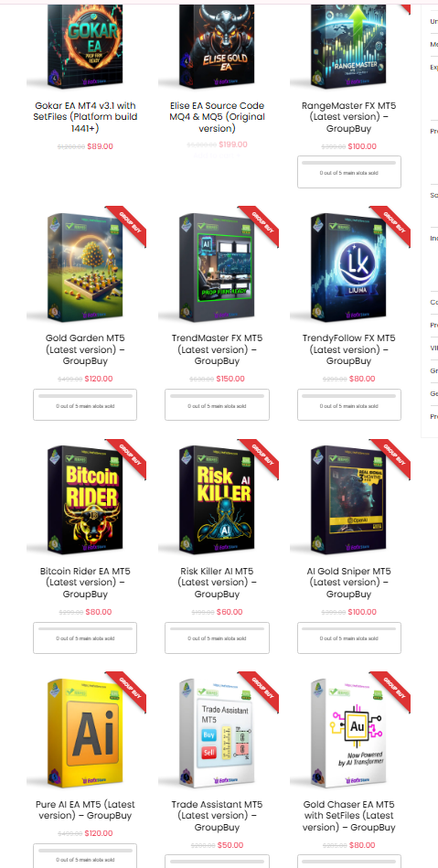Viewport: 438px width, 868px height.
Task: Open Pure AI EA MT5 title link
Action: pyautogui.click(x=85, y=809)
